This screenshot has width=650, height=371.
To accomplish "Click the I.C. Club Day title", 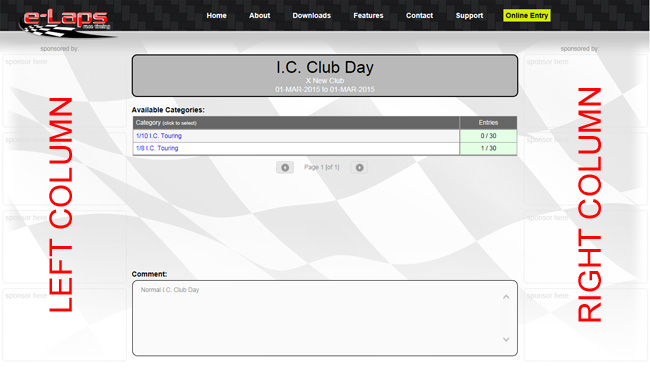I will 325,67.
